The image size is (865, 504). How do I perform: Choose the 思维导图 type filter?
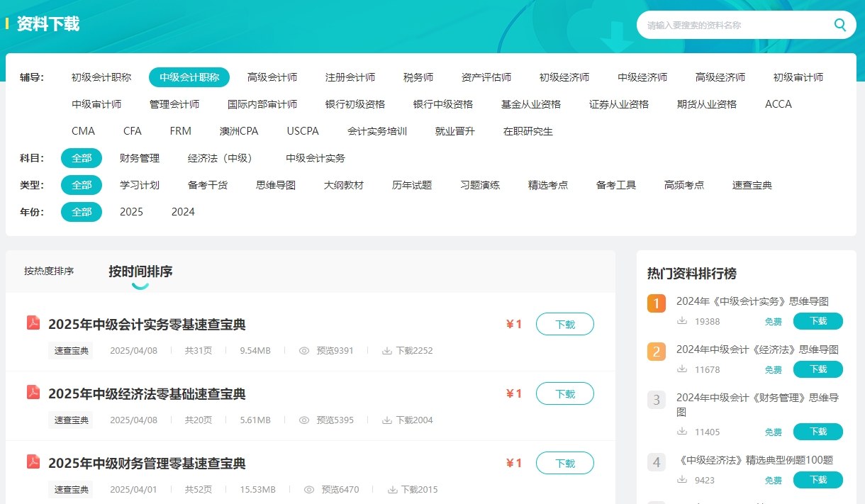[x=276, y=185]
